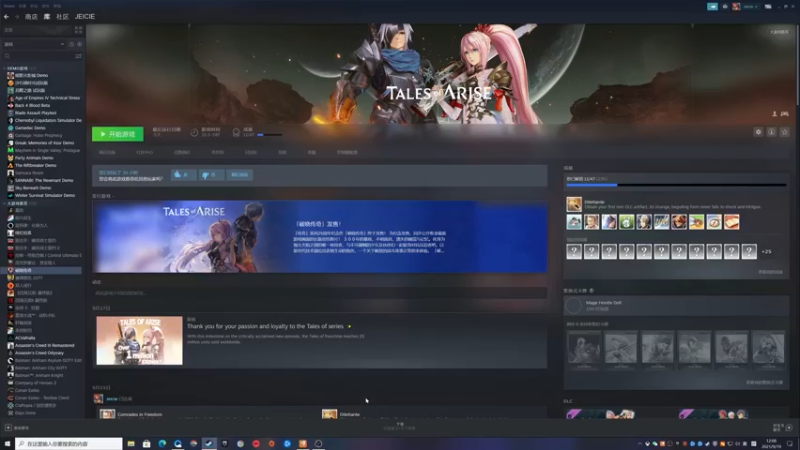The width and height of the screenshot is (800, 450).
Task: Click the maybe-later review button
Action: [239, 175]
